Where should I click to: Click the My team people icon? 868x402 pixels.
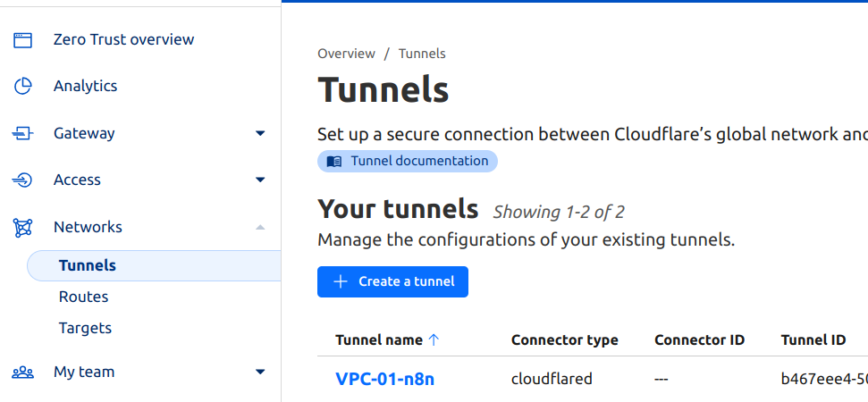click(22, 372)
